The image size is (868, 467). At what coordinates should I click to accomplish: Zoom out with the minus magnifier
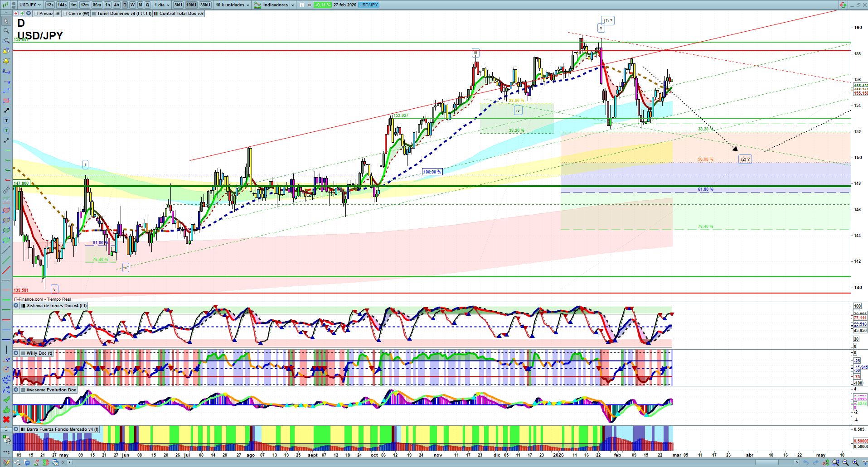click(x=845, y=462)
